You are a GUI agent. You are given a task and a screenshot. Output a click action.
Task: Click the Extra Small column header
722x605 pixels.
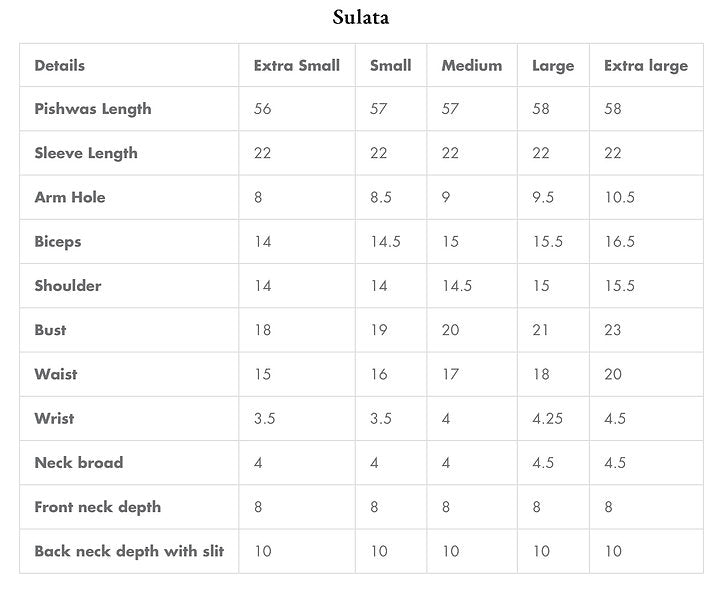(296, 66)
